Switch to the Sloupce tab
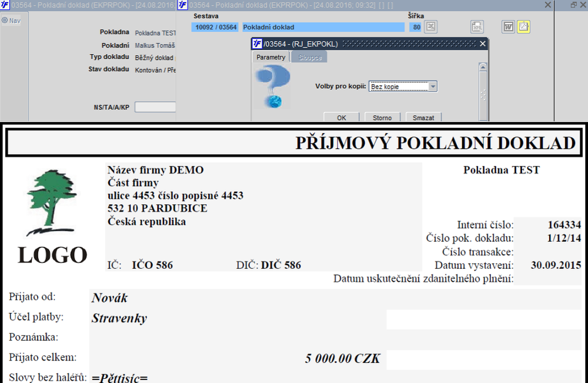The image size is (588, 383). pos(310,58)
